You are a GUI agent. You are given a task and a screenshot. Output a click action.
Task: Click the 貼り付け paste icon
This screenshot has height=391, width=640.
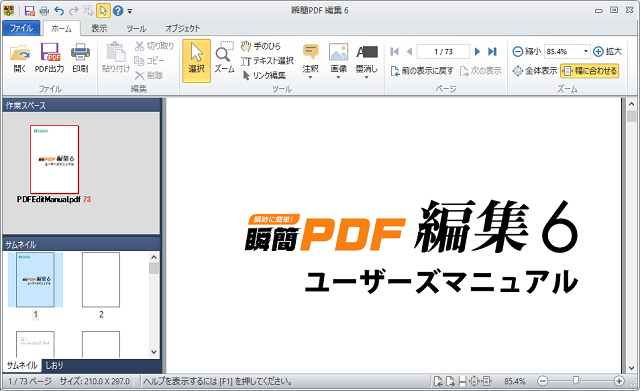(116, 58)
